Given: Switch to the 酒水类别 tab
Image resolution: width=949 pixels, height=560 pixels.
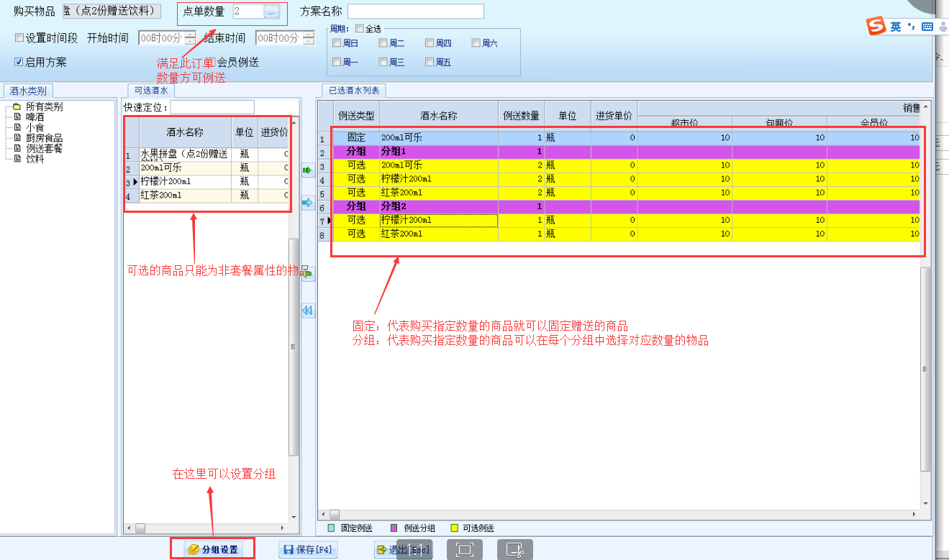Looking at the screenshot, I should click(x=28, y=91).
